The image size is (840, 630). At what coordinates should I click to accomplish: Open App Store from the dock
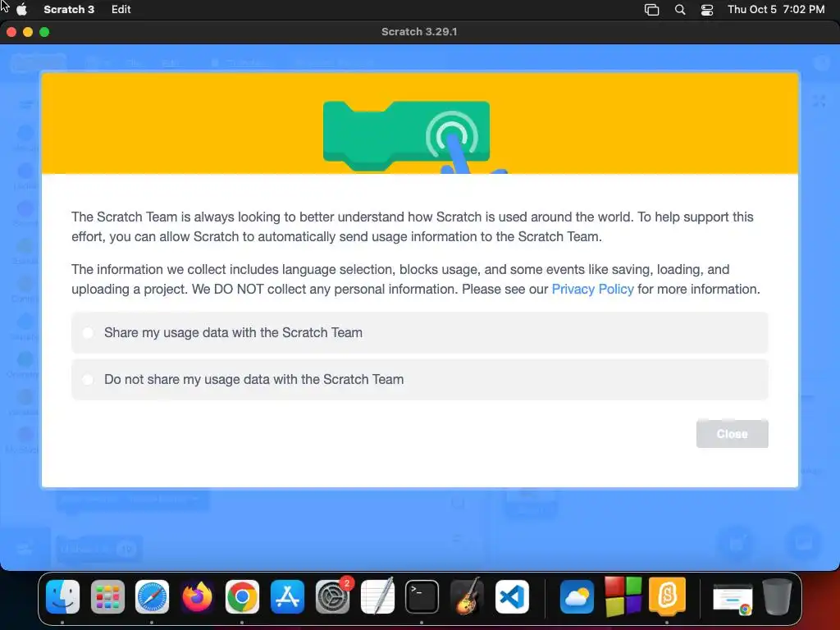pos(287,596)
